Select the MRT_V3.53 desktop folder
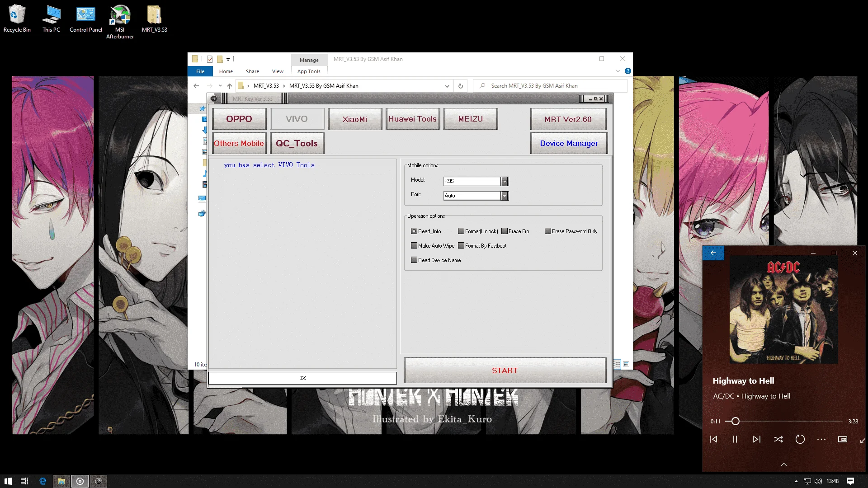Image resolution: width=868 pixels, height=488 pixels. click(154, 19)
